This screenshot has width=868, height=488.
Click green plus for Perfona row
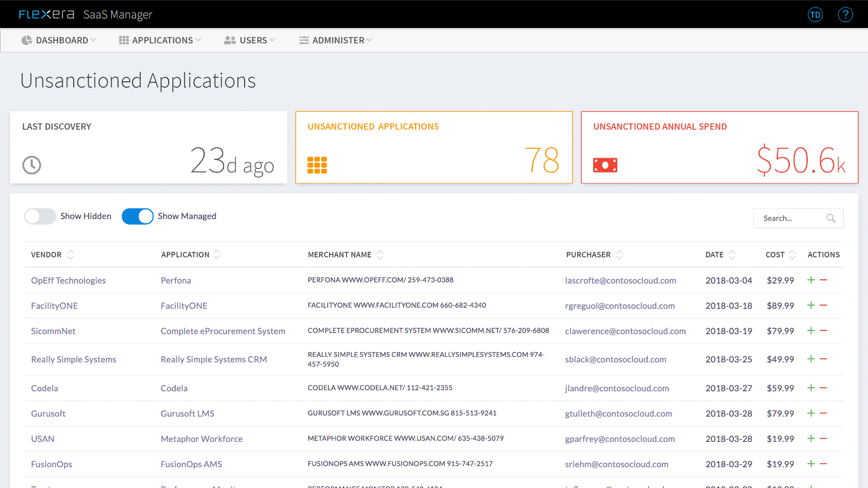point(811,280)
